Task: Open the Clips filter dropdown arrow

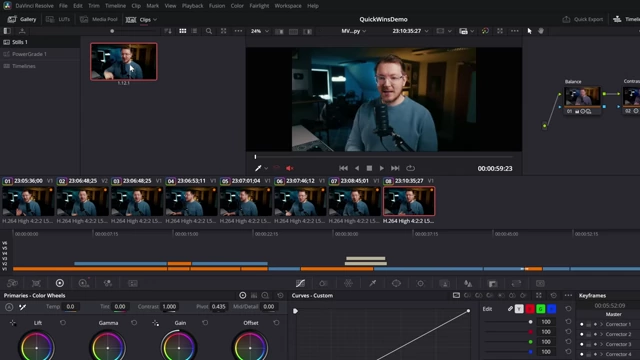Action: pyautogui.click(x=155, y=20)
